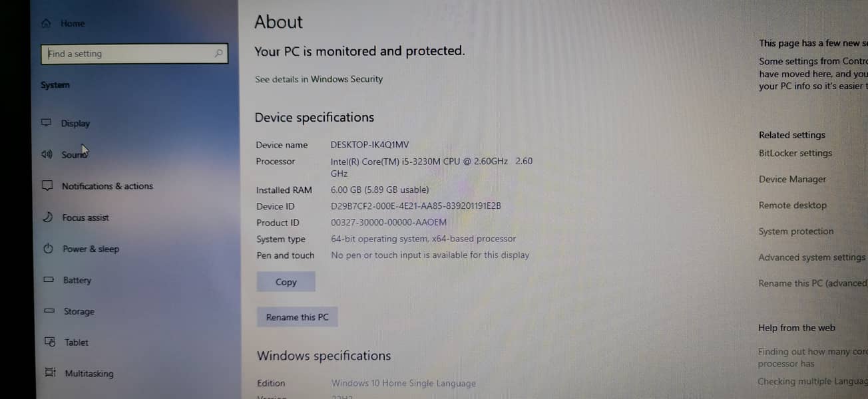Viewport: 868px width, 399px height.
Task: Open BitLocker settings link
Action: (795, 153)
